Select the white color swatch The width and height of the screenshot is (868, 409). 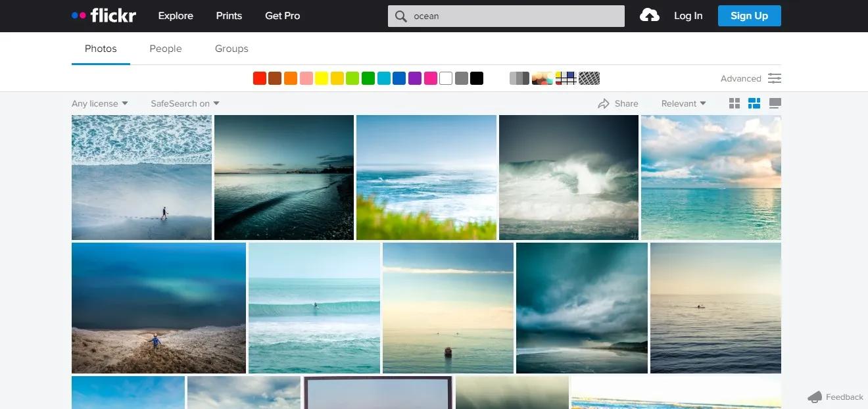coord(446,78)
